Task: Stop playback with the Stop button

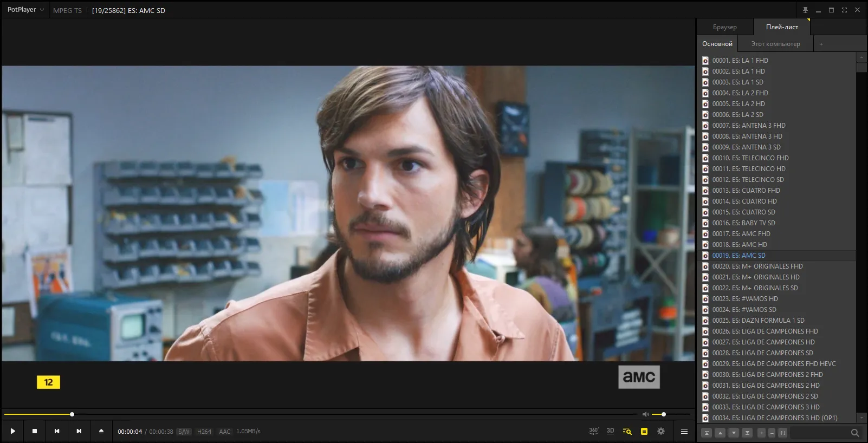Action: point(35,431)
